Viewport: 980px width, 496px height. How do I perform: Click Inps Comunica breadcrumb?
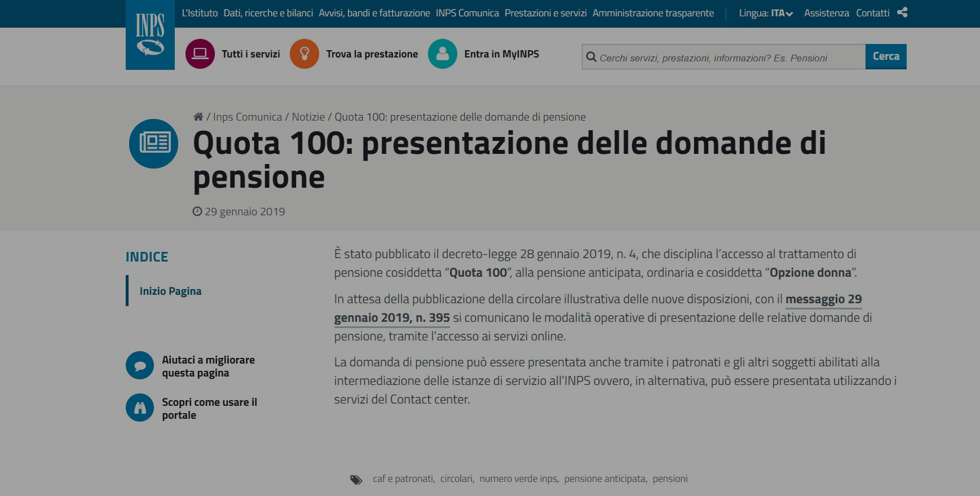tap(248, 117)
